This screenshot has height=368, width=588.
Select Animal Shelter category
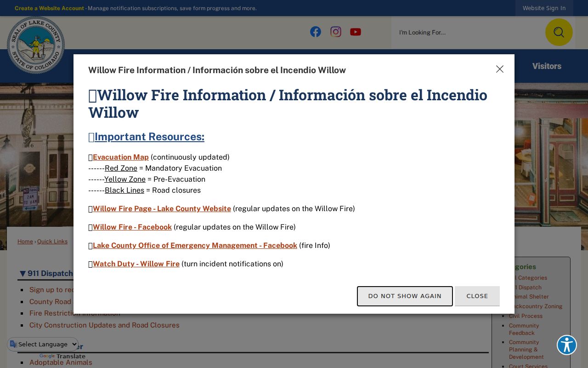pos(529,297)
